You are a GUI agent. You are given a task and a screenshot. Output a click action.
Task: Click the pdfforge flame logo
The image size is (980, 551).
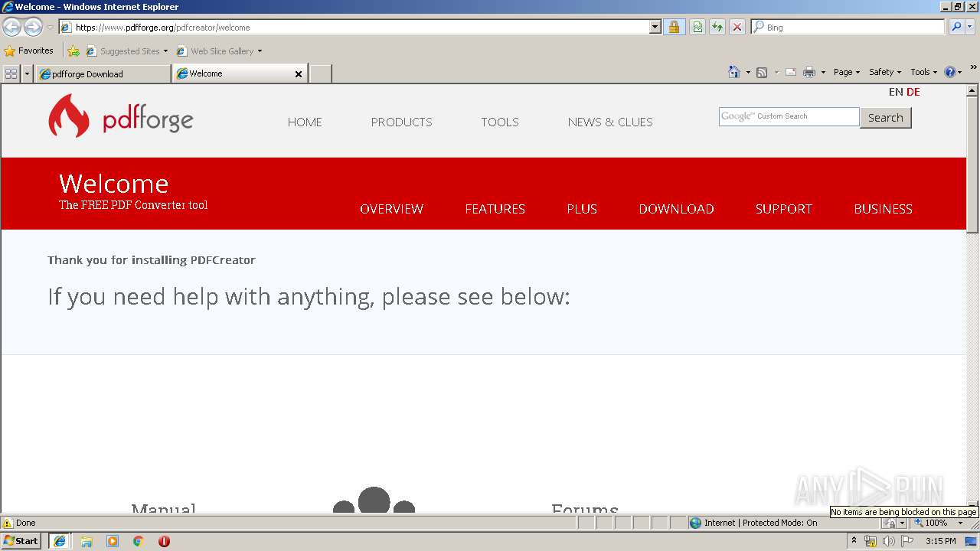(x=69, y=116)
